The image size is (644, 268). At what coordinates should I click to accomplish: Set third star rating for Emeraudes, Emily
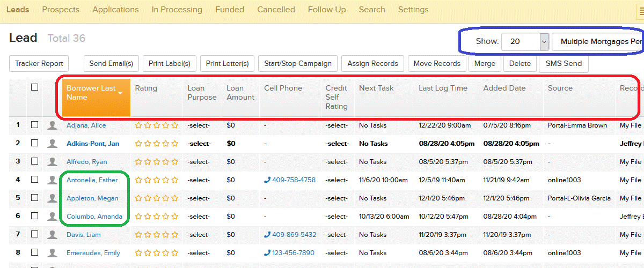pyautogui.click(x=157, y=253)
